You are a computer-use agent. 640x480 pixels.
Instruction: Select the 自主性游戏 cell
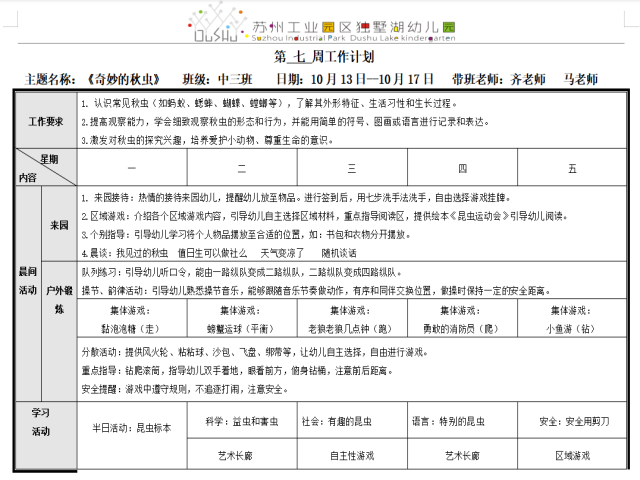click(351, 455)
